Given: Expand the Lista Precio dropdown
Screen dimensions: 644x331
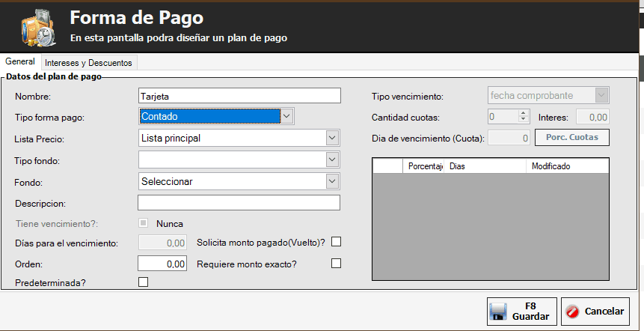Looking at the screenshot, I should coord(332,138).
